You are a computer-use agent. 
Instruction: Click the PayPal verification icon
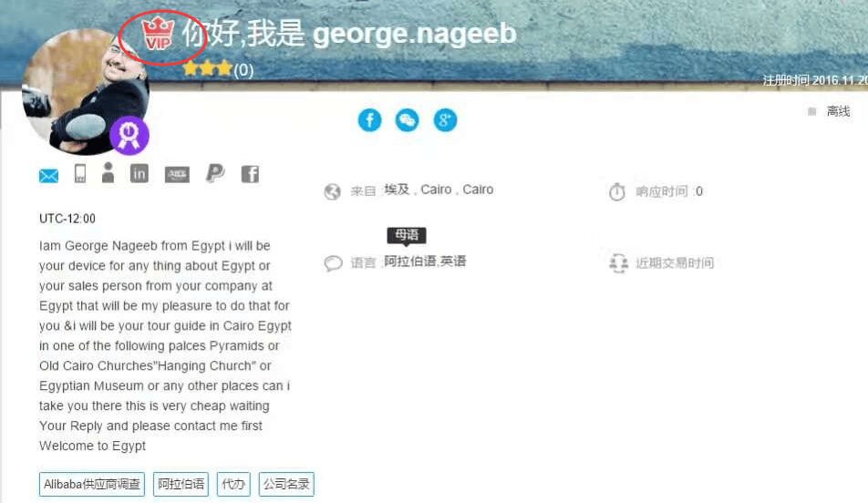coord(215,173)
